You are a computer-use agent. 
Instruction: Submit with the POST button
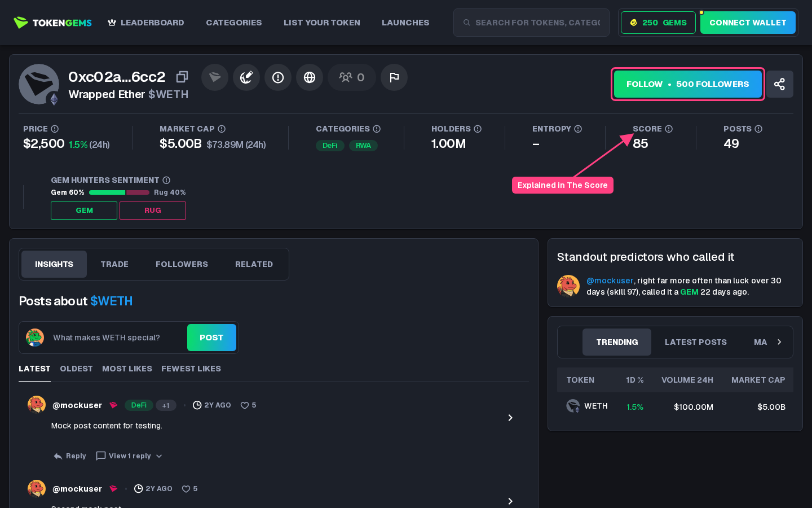211,338
